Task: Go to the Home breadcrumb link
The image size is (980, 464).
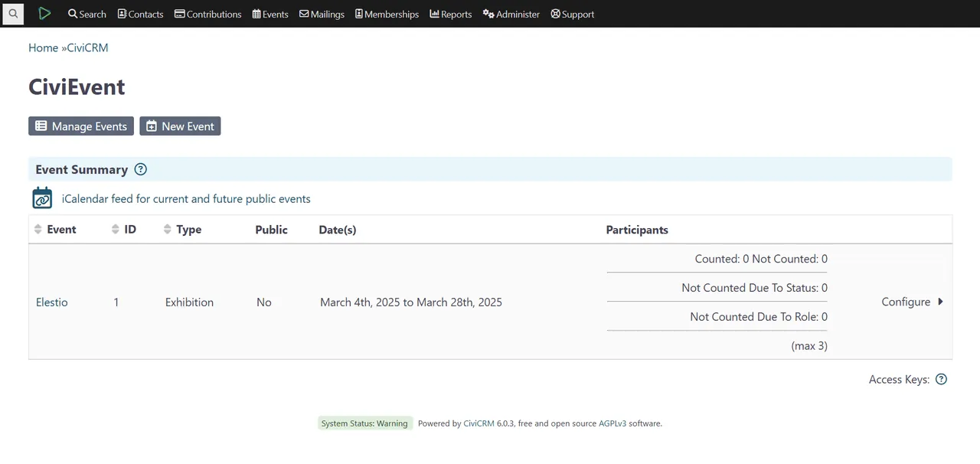Action: point(43,47)
